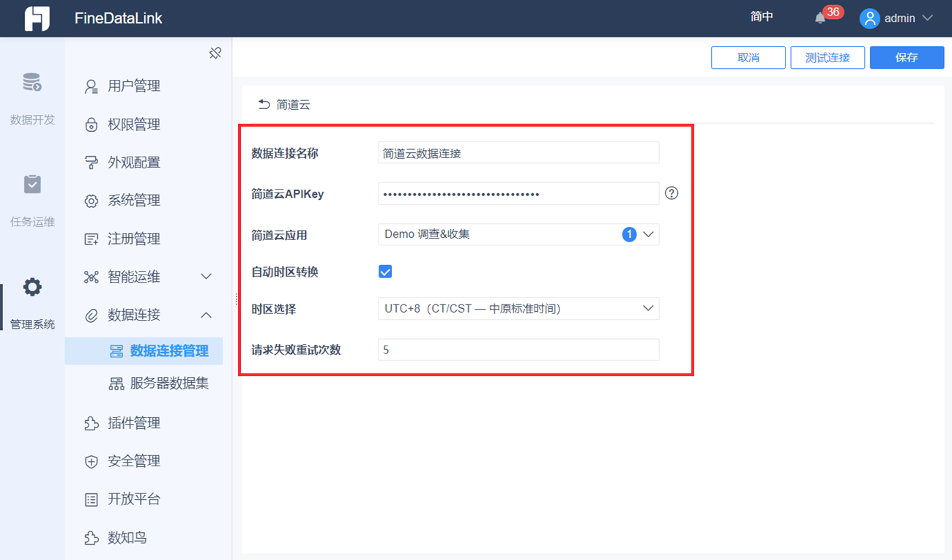Click 用户管理 icon in sidebar
The image size is (952, 560).
pos(92,86)
